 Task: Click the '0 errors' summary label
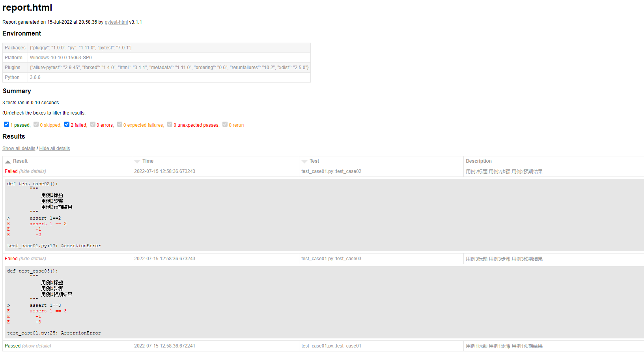[105, 125]
